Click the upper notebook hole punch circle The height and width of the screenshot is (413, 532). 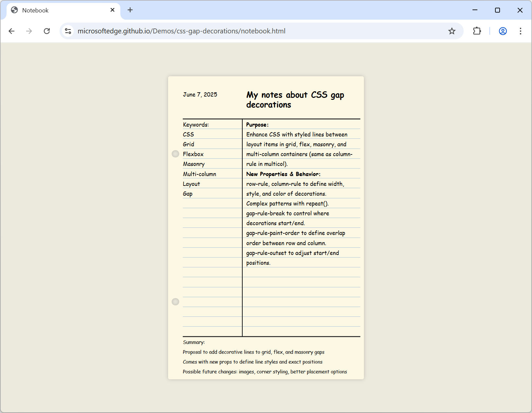click(x=175, y=154)
